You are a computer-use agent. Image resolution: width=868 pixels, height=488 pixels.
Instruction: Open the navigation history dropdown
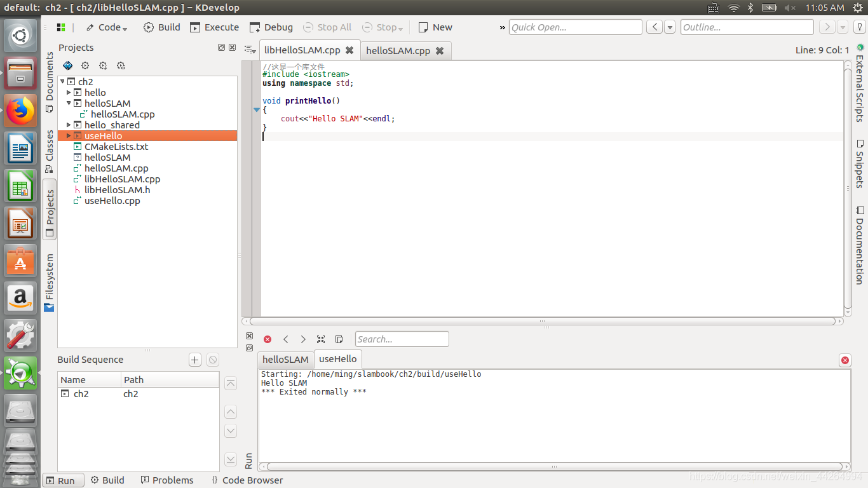(x=670, y=27)
